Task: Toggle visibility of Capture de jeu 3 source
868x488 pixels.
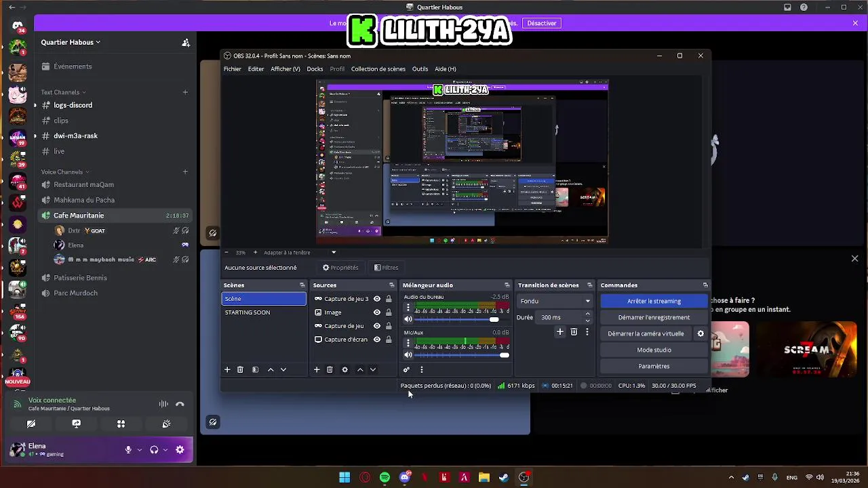Action: pos(377,299)
